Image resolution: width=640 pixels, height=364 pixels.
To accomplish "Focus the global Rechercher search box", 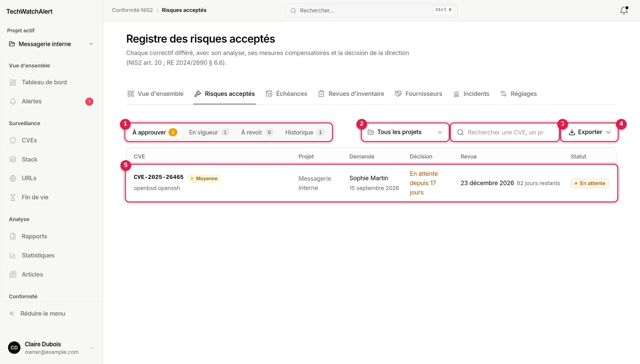I will point(371,10).
